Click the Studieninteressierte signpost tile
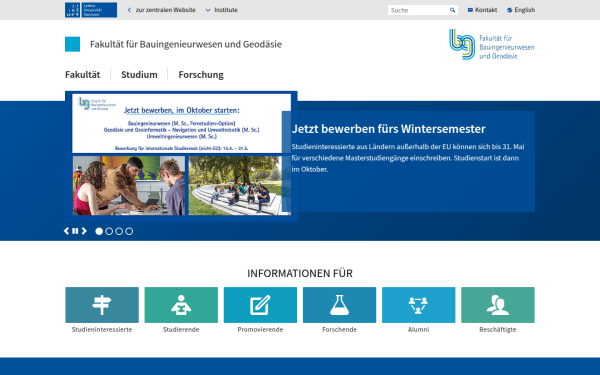 (102, 305)
